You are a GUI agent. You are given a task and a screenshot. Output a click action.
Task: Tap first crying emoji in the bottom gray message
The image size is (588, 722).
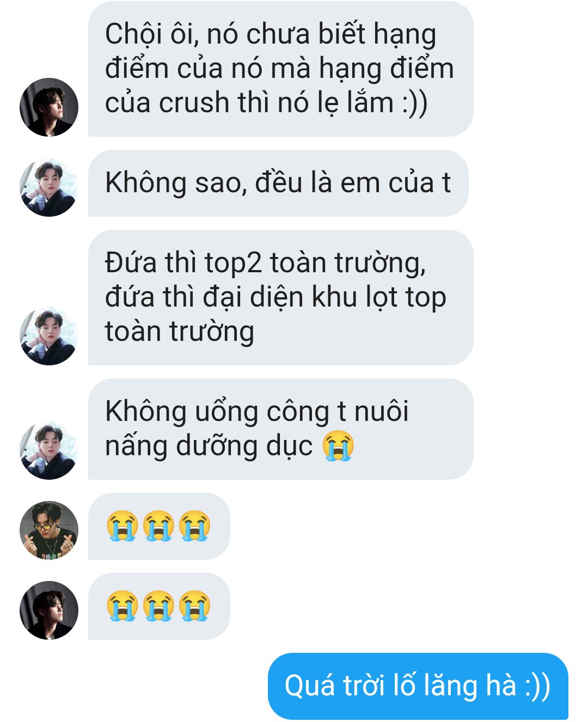click(x=122, y=606)
